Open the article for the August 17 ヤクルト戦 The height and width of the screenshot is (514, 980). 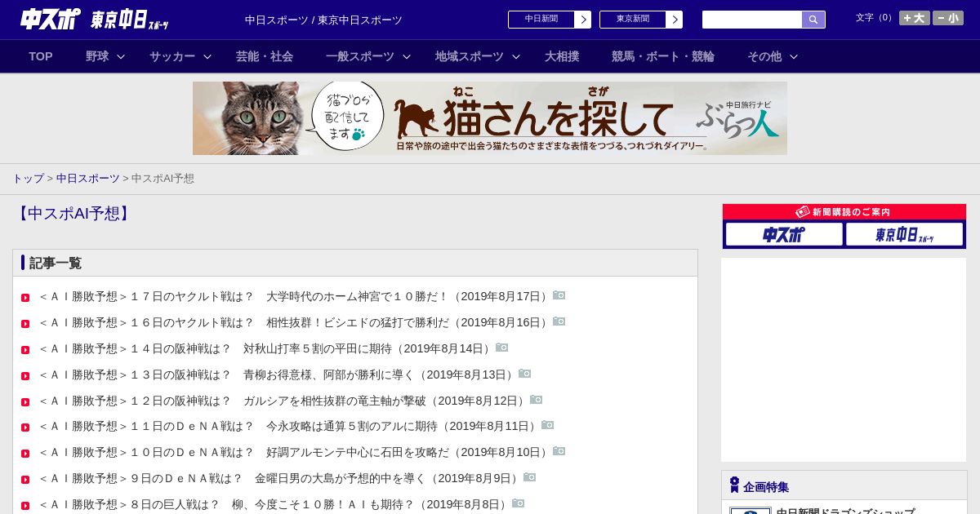pyautogui.click(x=295, y=296)
